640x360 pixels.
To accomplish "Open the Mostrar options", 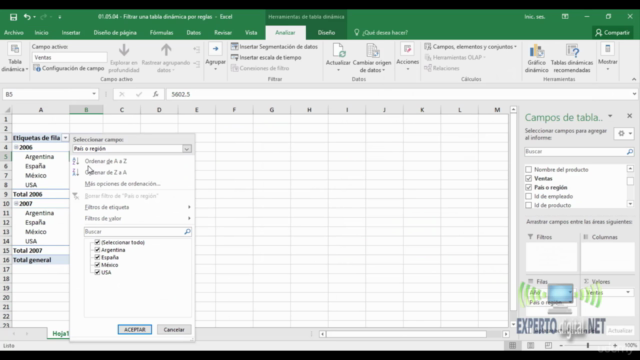I will [607, 56].
